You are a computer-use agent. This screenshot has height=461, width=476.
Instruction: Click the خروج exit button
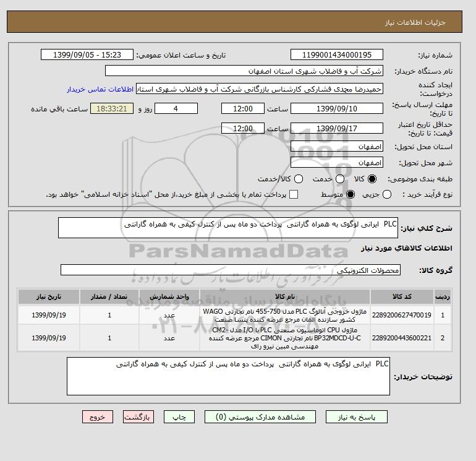(98, 417)
